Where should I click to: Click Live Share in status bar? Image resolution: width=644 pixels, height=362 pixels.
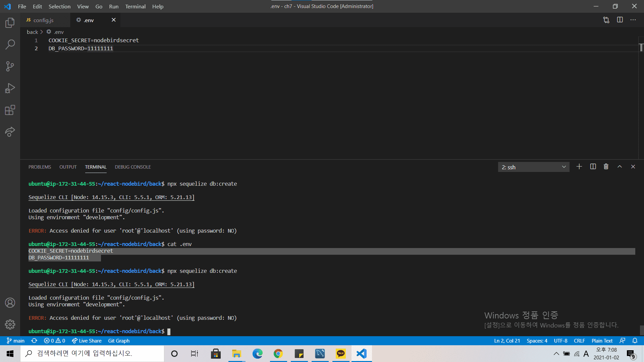[87, 341]
